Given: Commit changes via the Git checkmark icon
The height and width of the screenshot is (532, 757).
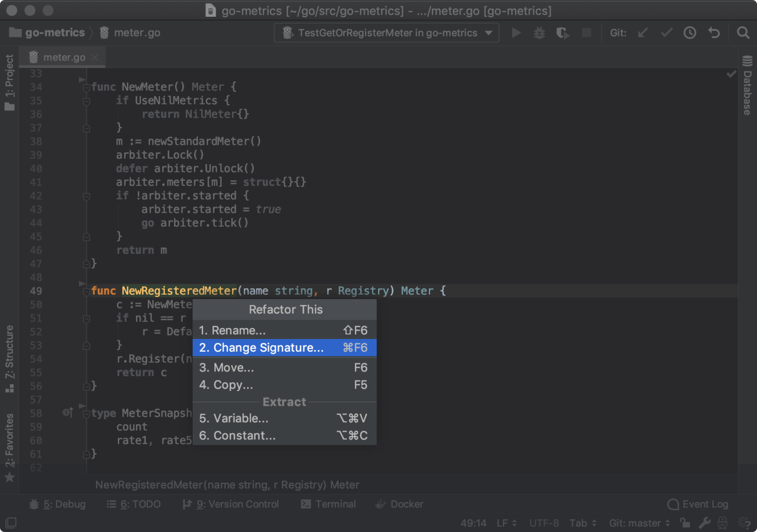Looking at the screenshot, I should tap(666, 33).
